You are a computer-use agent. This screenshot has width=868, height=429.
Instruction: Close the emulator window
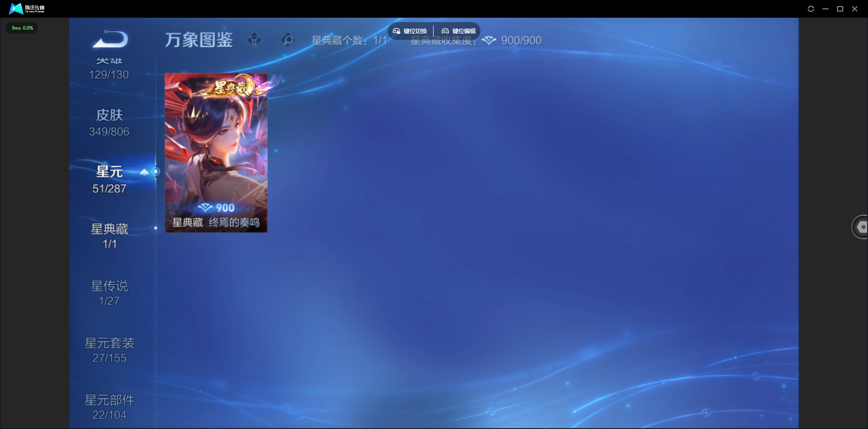click(855, 9)
